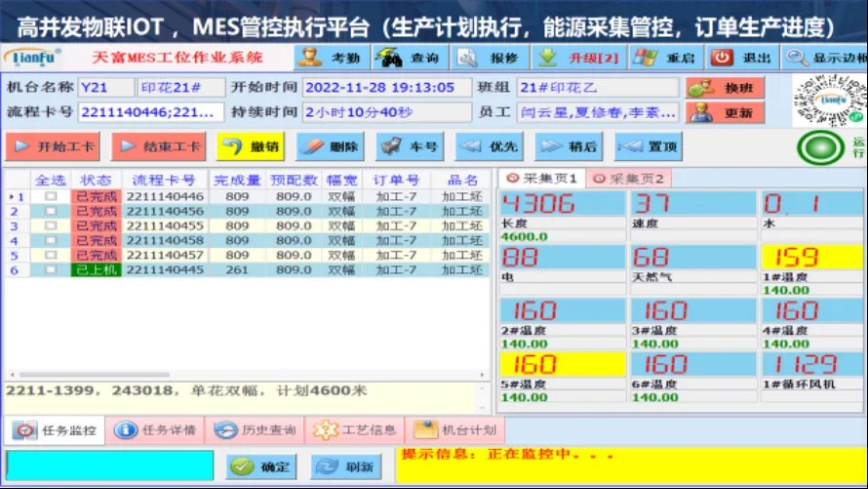The image size is (868, 489).
Task: Click the green running status indicator
Action: 820,148
